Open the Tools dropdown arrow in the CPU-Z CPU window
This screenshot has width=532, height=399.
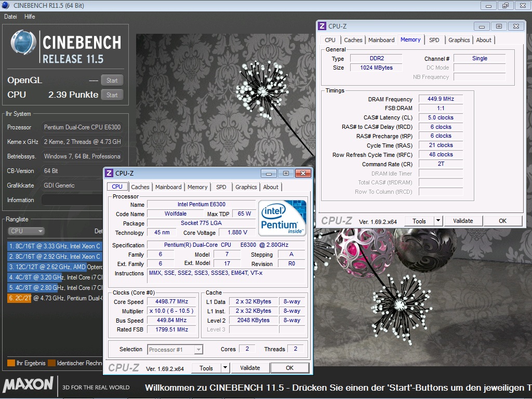pos(225,368)
